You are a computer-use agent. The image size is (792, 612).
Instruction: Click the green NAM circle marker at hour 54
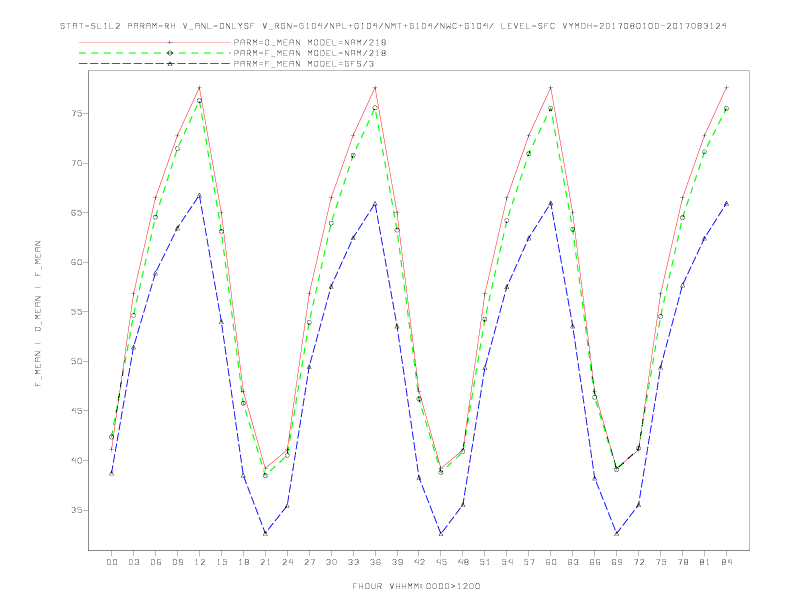pyautogui.click(x=507, y=221)
